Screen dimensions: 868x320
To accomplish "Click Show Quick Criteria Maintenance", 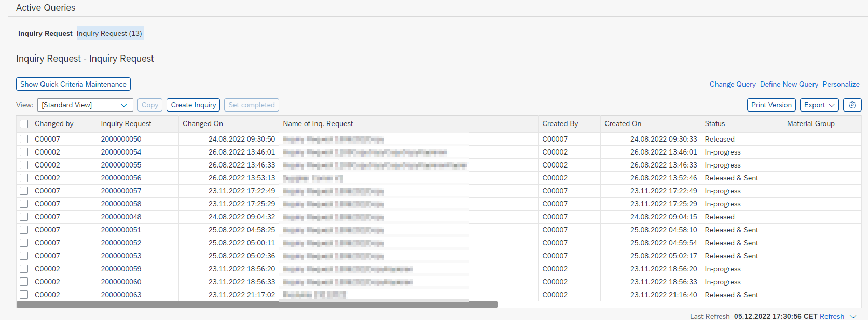I will pyautogui.click(x=73, y=84).
